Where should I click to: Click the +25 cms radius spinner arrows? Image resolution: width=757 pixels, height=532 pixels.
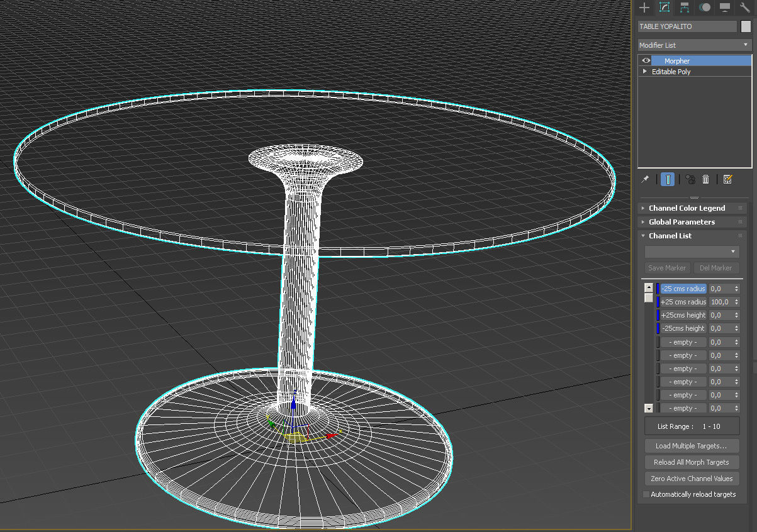[x=736, y=302]
